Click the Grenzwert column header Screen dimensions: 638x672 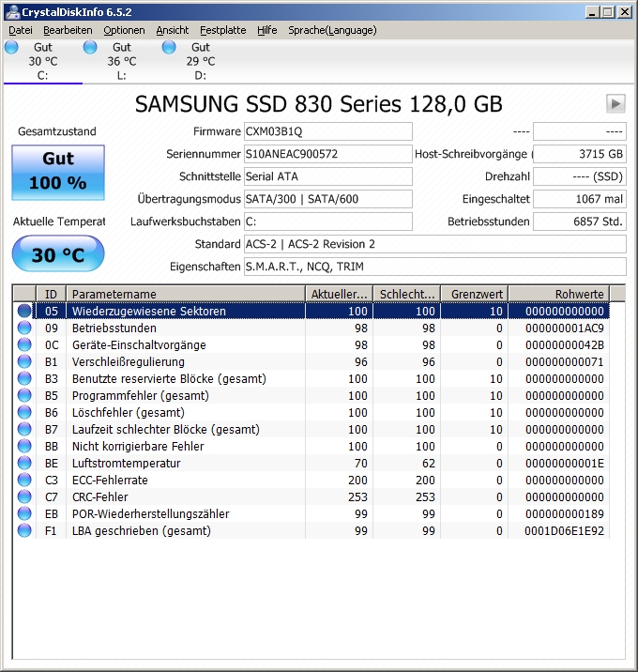(475, 294)
